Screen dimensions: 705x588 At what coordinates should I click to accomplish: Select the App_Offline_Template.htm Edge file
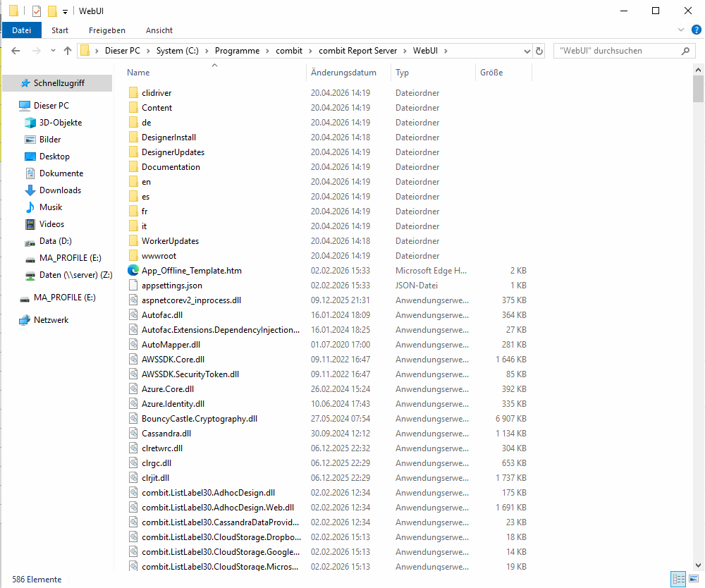tap(191, 271)
